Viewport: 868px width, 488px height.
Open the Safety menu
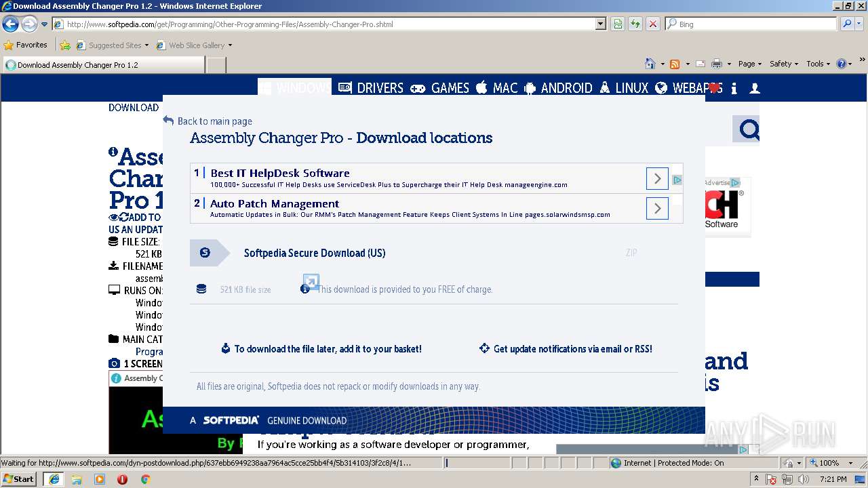(x=784, y=64)
